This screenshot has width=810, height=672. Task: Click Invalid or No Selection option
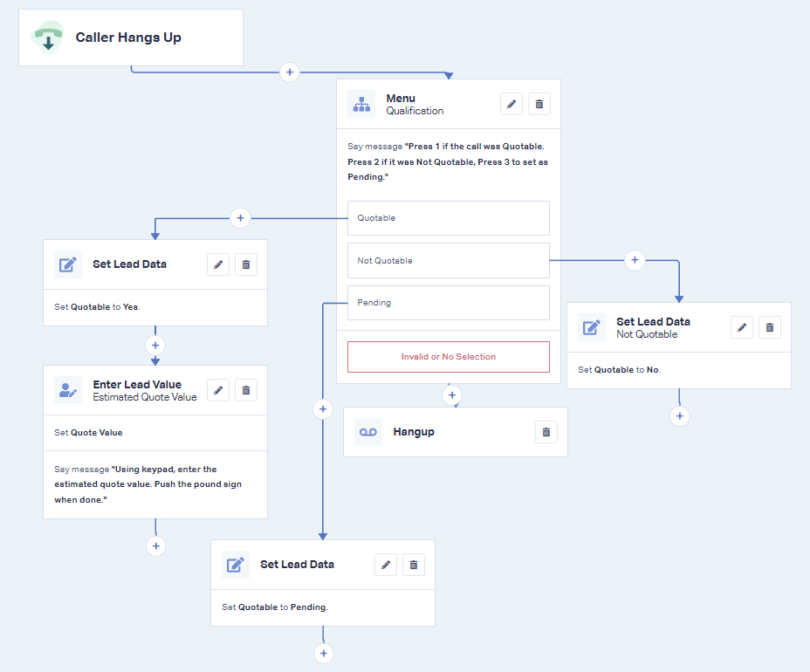tap(449, 357)
